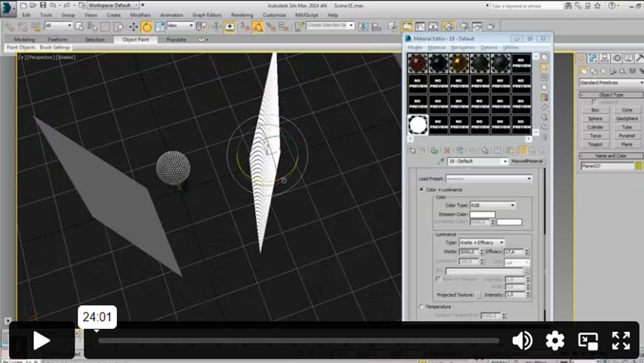Open video player settings gear
The image size is (644, 363).
[555, 341]
